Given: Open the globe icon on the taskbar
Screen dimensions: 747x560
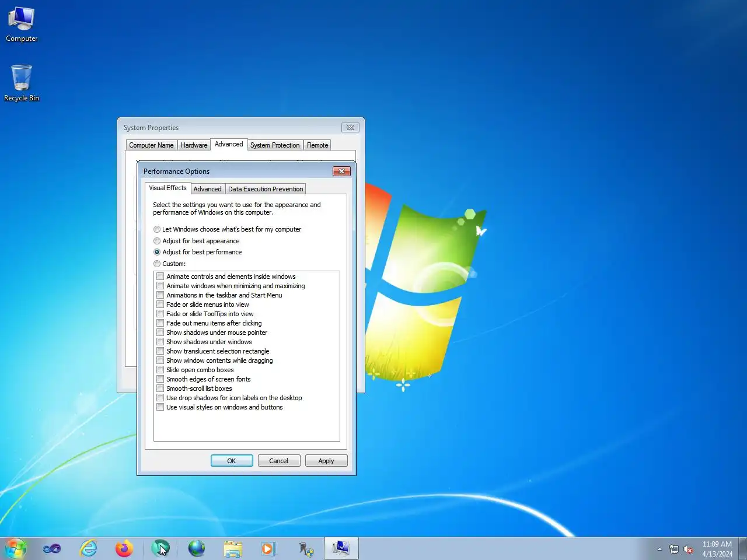Looking at the screenshot, I should tap(197, 548).
